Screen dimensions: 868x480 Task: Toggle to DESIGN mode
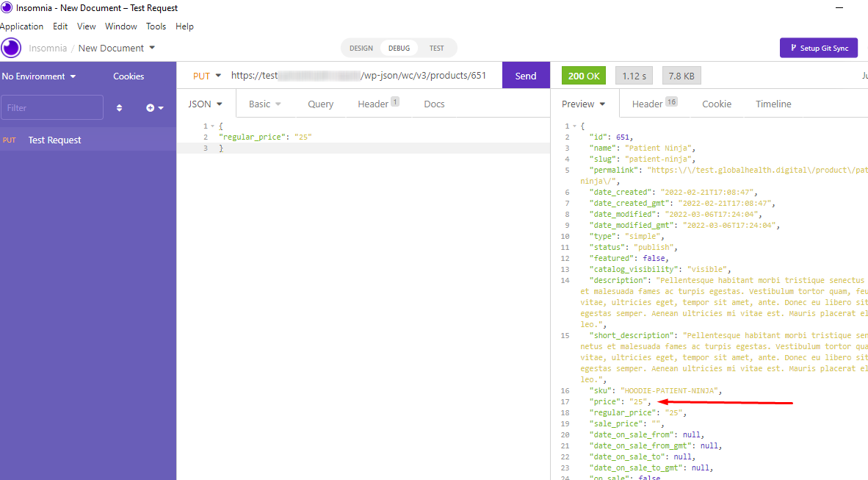click(x=361, y=48)
